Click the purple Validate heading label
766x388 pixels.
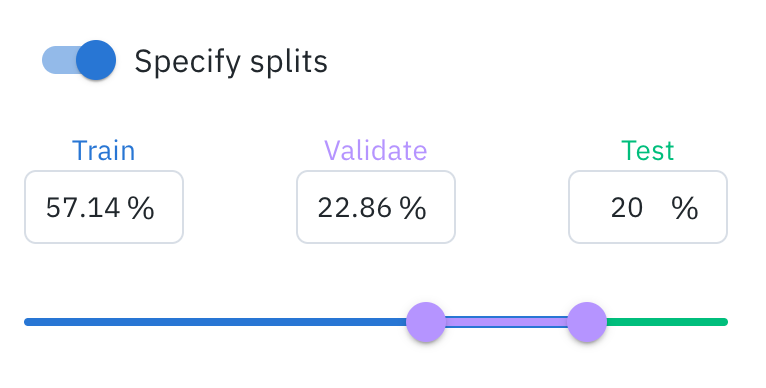tap(376, 151)
